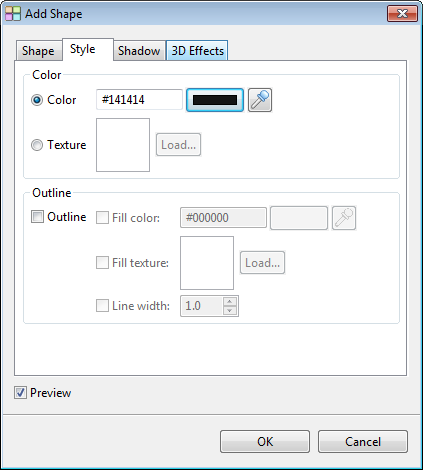Click the empty texture preview box
Viewport: 423px width, 470px height.
pos(123,145)
